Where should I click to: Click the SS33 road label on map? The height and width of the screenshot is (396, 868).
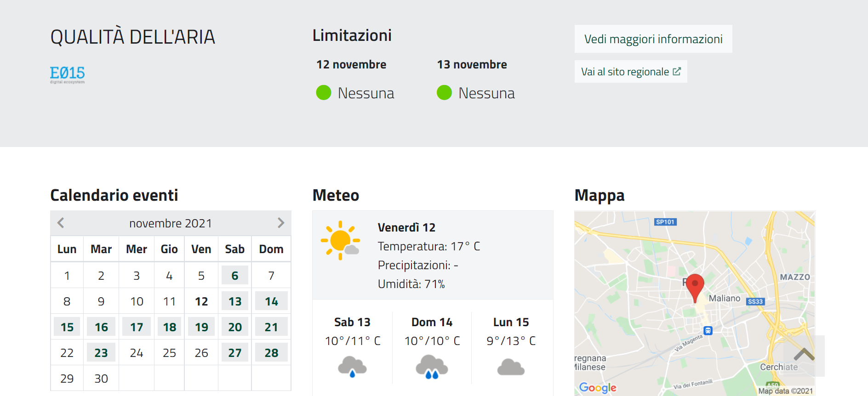point(755,301)
